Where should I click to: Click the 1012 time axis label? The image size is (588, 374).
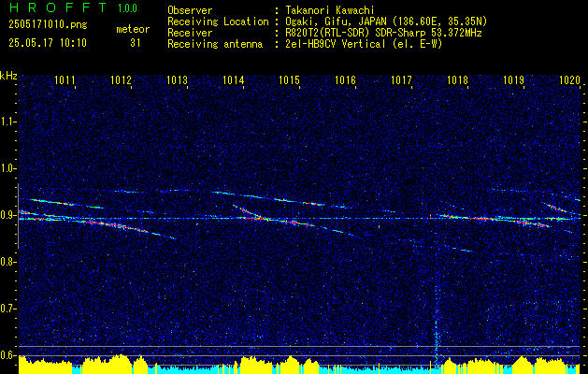(122, 79)
